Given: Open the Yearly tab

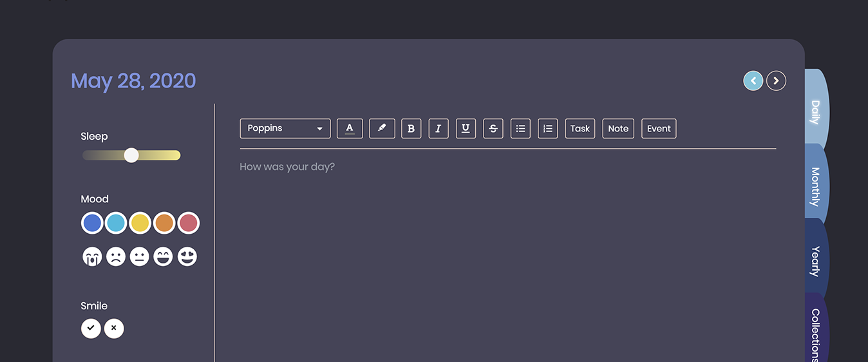Looking at the screenshot, I should pos(816,260).
